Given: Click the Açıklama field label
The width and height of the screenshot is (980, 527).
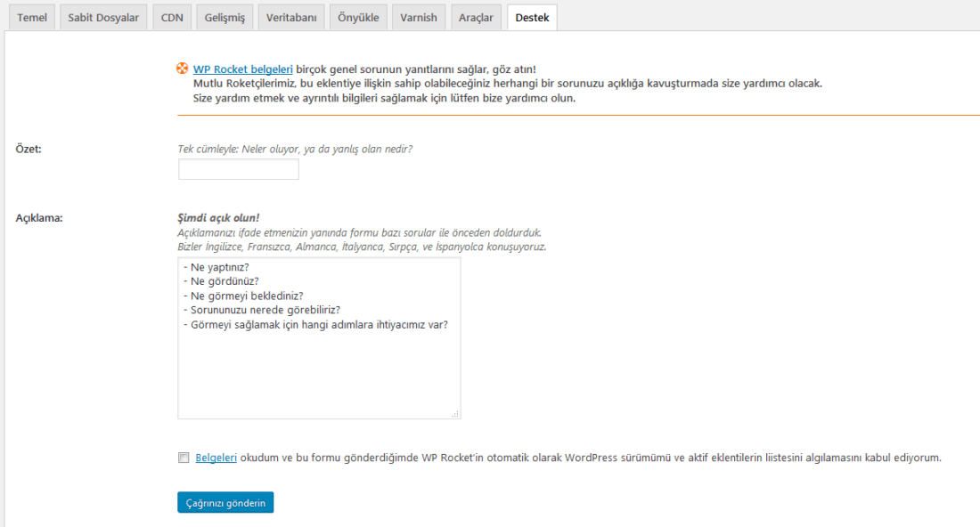Looking at the screenshot, I should [x=38, y=218].
